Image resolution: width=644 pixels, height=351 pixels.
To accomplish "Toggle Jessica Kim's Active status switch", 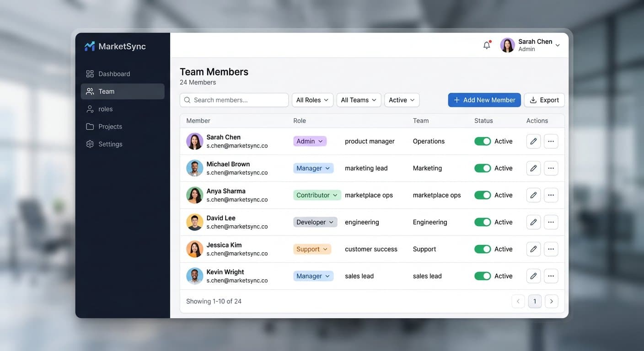I will pyautogui.click(x=483, y=249).
